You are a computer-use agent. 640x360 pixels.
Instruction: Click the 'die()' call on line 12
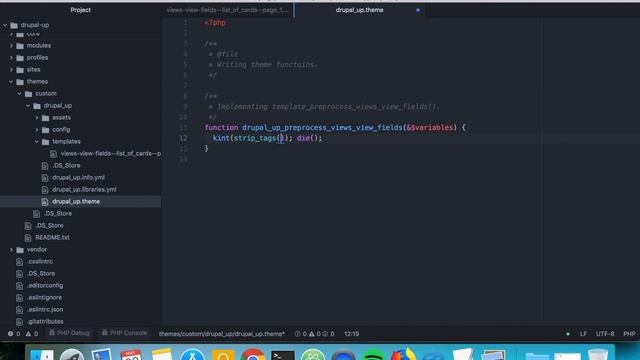pyautogui.click(x=307, y=138)
